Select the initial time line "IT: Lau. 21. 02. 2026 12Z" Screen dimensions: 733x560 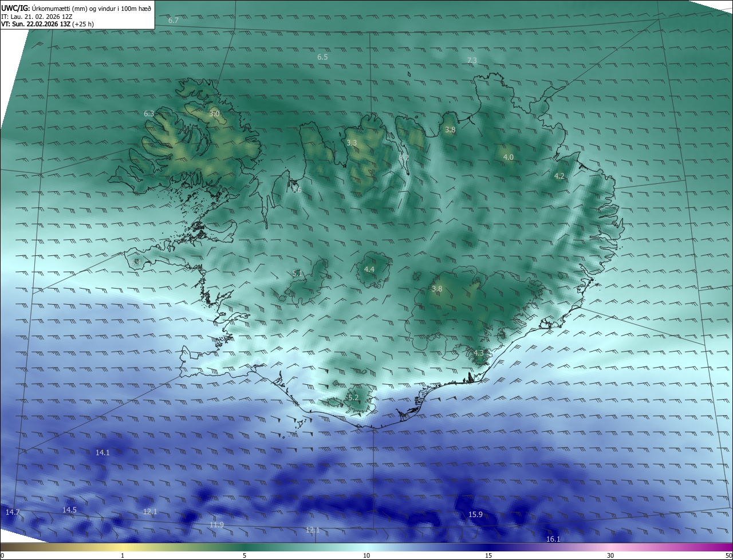36,17
